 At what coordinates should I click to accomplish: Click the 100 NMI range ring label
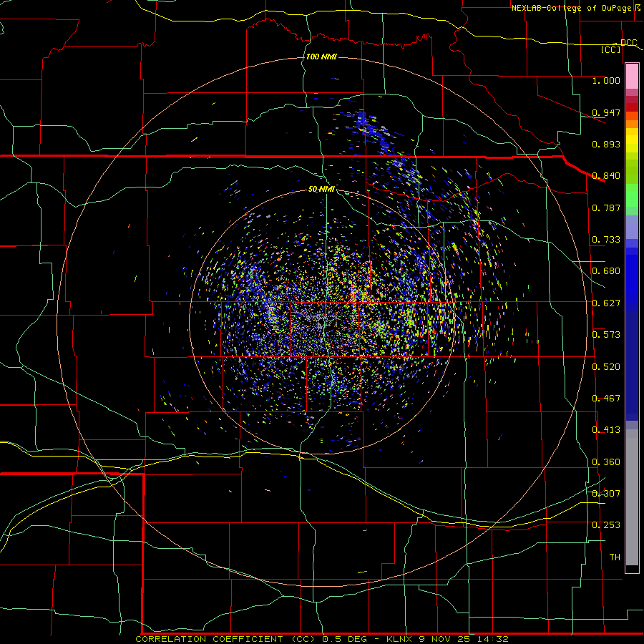pyautogui.click(x=321, y=57)
